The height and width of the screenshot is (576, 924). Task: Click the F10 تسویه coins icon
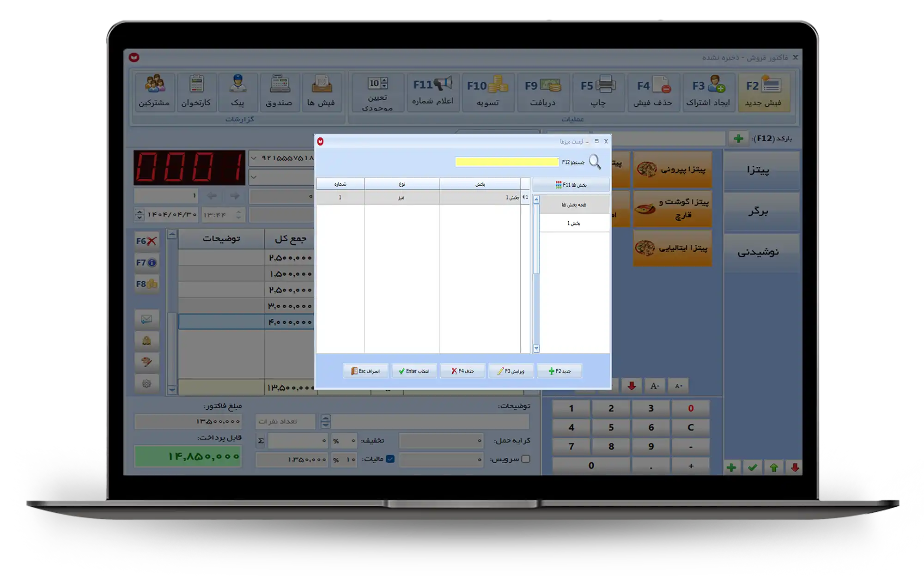click(x=488, y=92)
